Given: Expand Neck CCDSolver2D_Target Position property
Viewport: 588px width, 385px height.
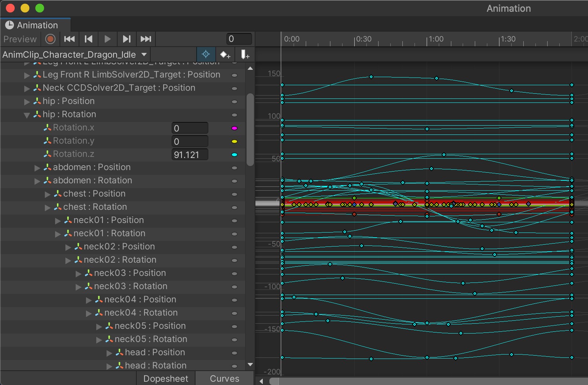Looking at the screenshot, I should tap(27, 89).
